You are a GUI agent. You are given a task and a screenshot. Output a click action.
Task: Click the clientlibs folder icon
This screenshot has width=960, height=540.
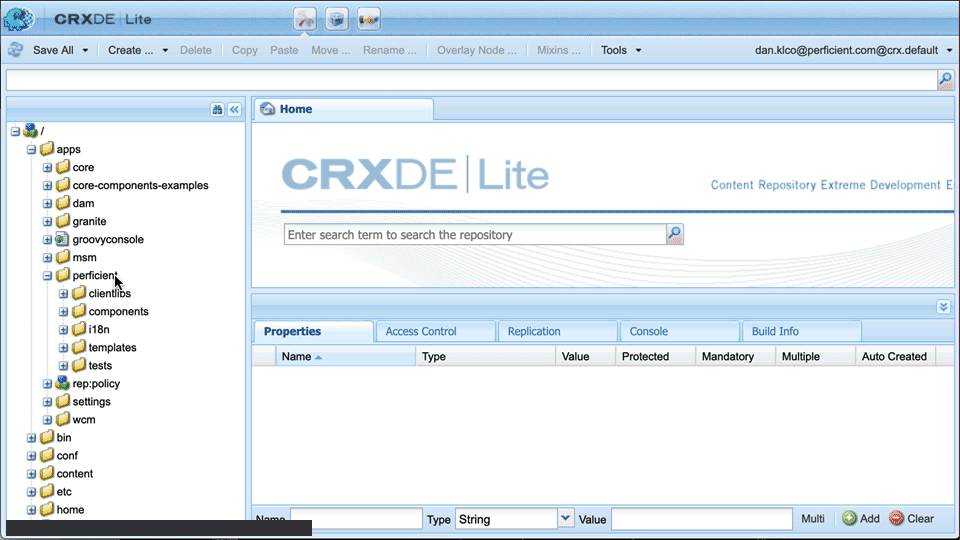coord(78,293)
